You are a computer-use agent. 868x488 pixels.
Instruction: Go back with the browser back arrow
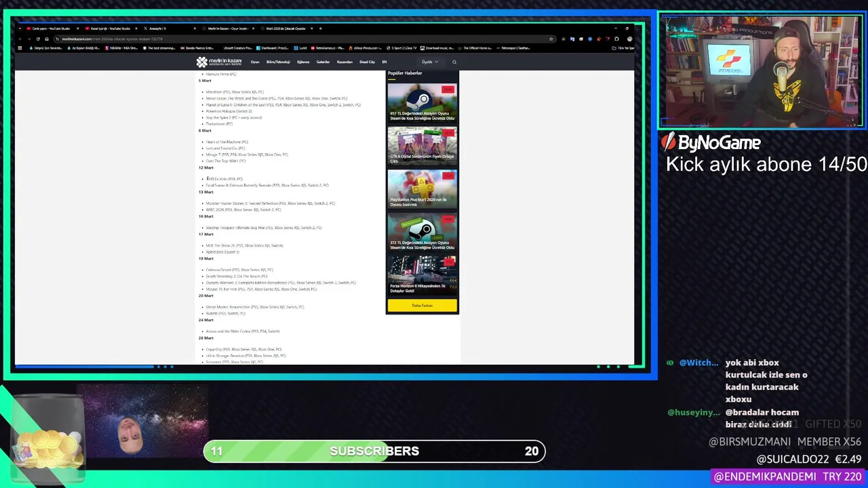(x=20, y=39)
